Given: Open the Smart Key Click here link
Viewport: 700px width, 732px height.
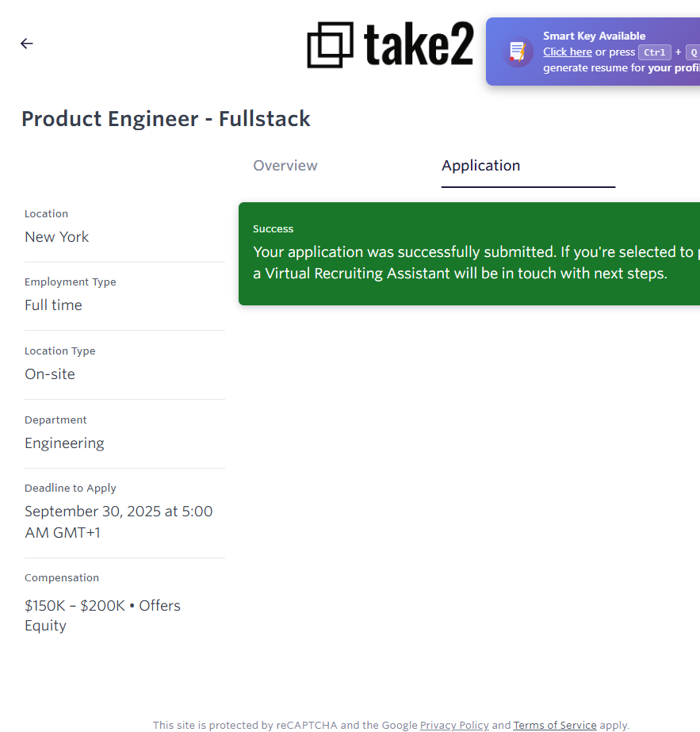Looking at the screenshot, I should pos(568,52).
